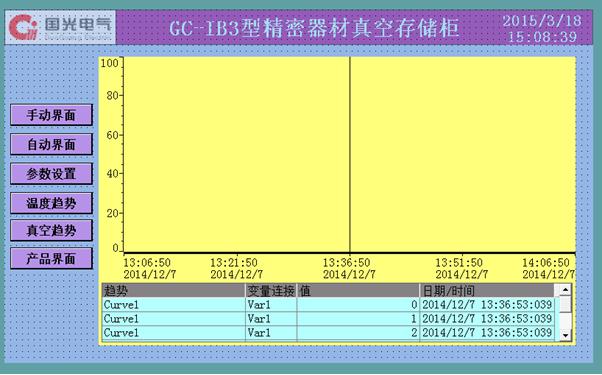This screenshot has height=375, width=602.
Task: Select the 值 column header
Action: pos(358,291)
